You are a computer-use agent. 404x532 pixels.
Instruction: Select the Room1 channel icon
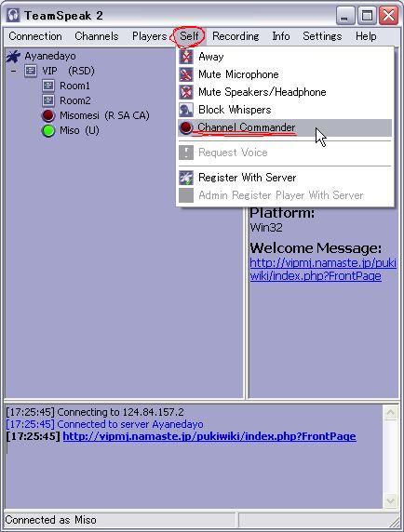point(48,86)
